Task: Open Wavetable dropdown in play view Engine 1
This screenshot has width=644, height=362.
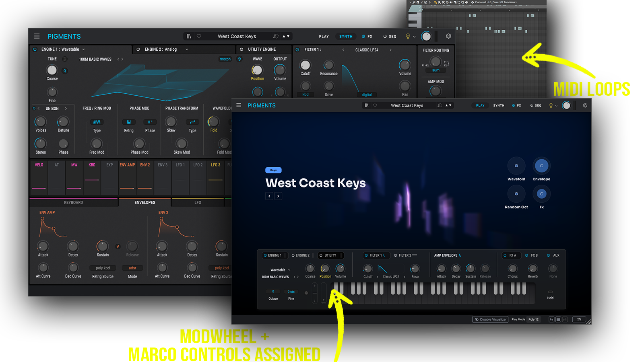Action: tap(280, 270)
